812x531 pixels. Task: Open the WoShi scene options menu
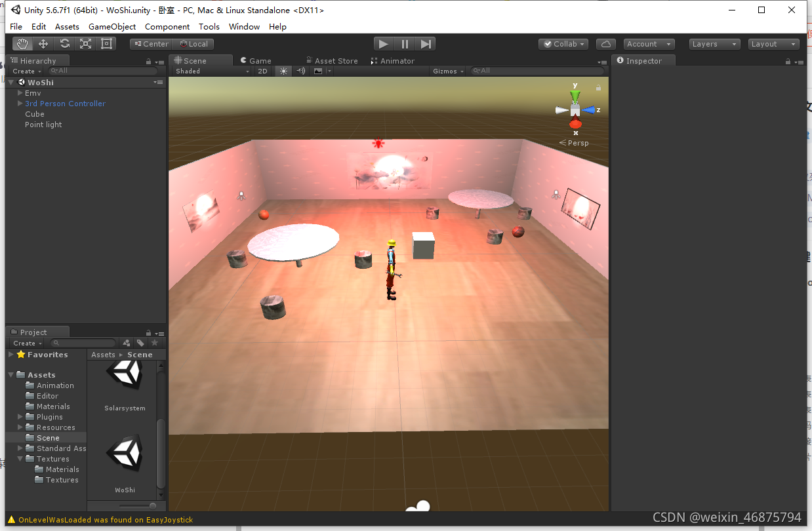tap(158, 83)
